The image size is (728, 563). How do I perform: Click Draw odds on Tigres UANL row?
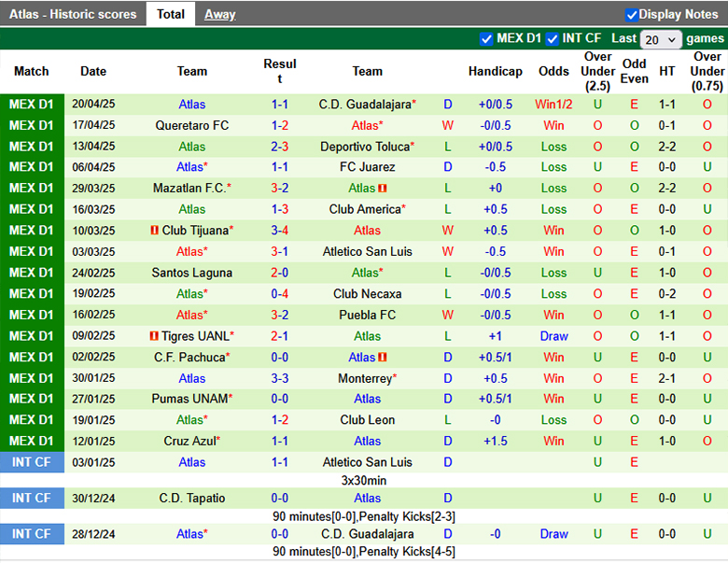click(553, 336)
